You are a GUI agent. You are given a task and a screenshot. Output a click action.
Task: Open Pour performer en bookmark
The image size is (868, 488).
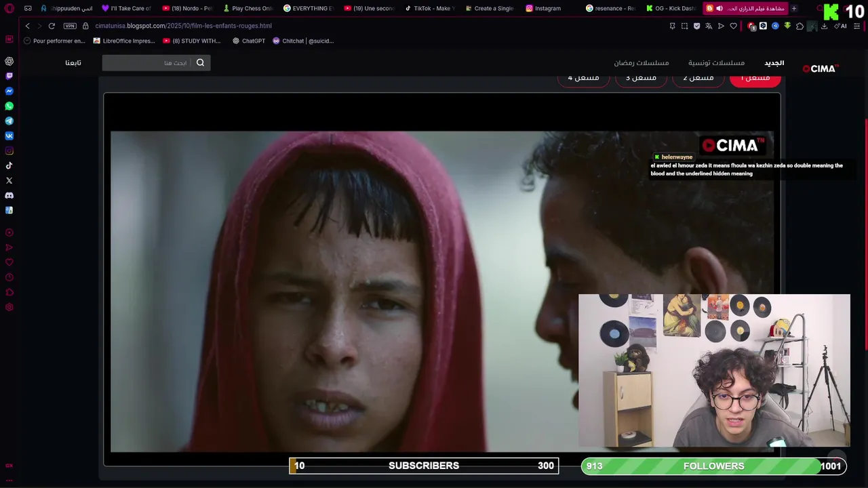coord(54,41)
